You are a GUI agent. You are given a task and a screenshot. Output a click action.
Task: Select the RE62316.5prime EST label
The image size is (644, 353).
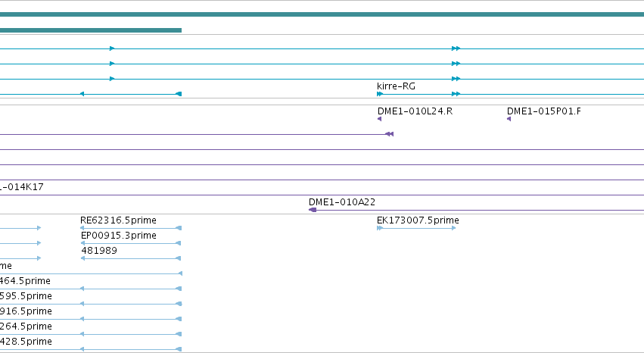(x=118, y=220)
